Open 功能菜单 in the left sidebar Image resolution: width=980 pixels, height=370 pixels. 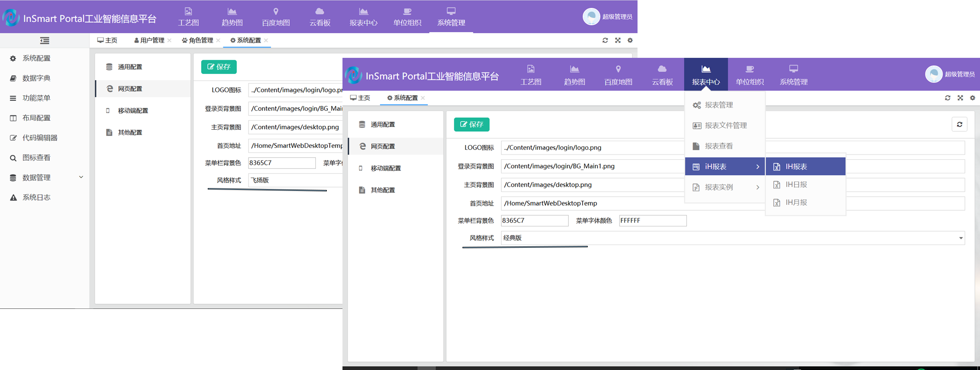pyautogui.click(x=45, y=98)
